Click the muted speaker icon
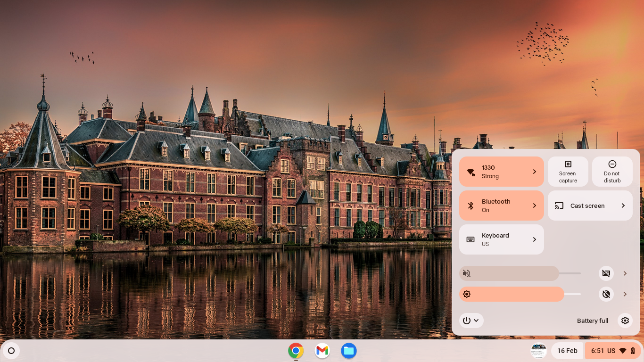Screen dimensions: 644x362 467,273
